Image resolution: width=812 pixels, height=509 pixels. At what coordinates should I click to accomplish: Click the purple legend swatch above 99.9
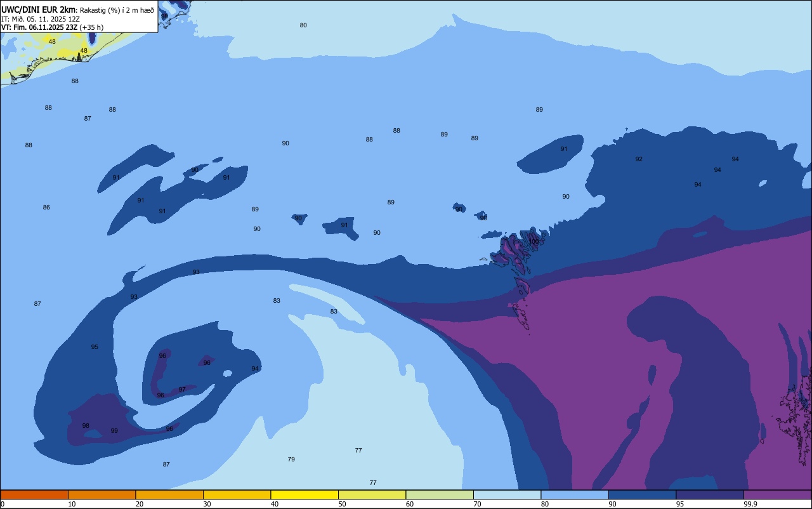coord(777,494)
